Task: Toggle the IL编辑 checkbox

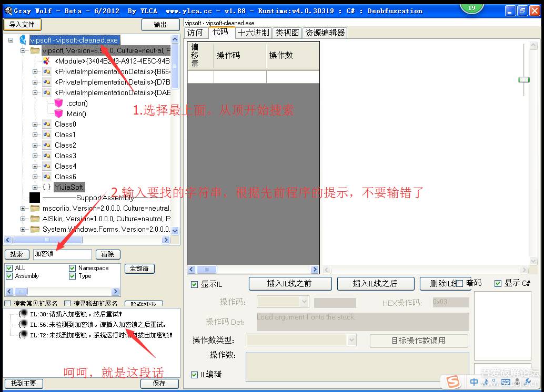Action: (194, 375)
